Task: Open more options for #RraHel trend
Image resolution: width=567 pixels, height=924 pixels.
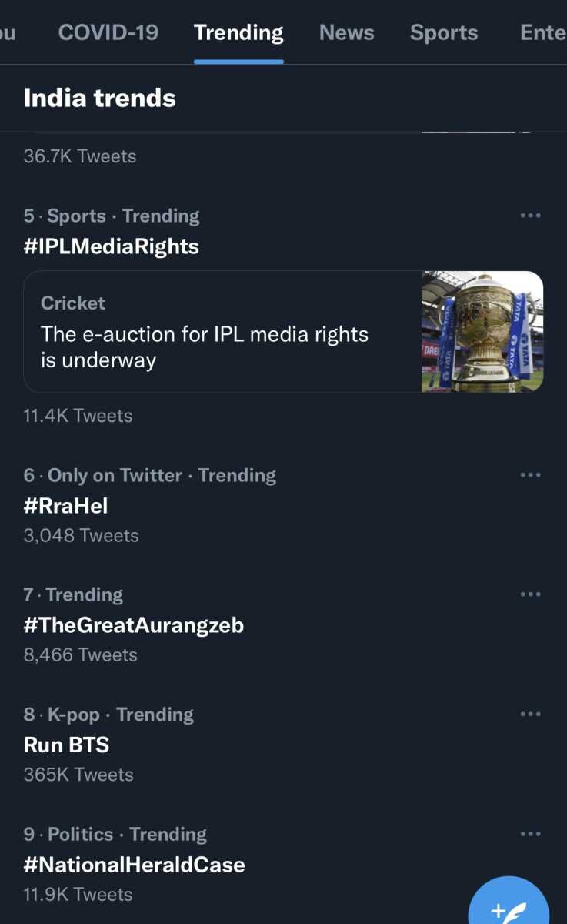Action: (x=530, y=476)
